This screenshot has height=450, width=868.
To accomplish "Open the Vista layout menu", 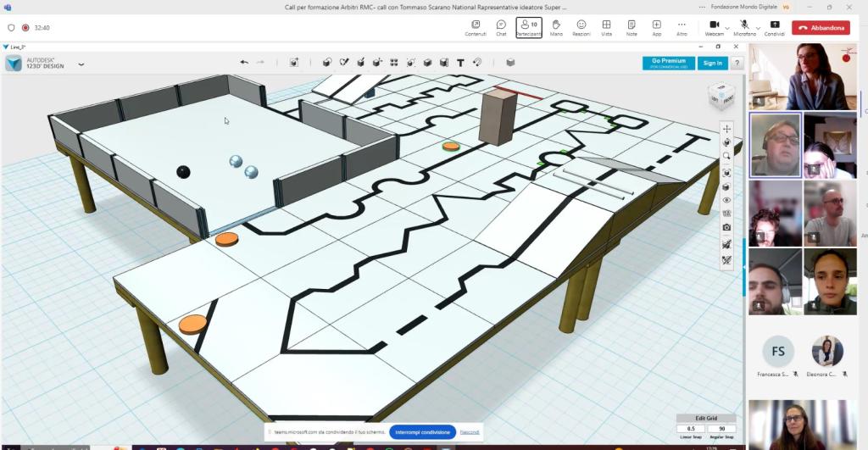I will pyautogui.click(x=607, y=28).
